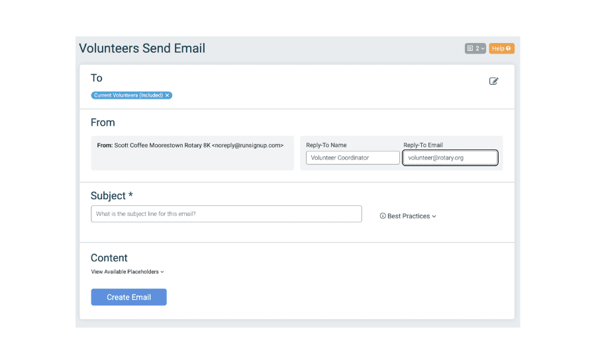The width and height of the screenshot is (596, 364).
Task: Remove the Current Volunteers recipient tag
Action: (168, 95)
